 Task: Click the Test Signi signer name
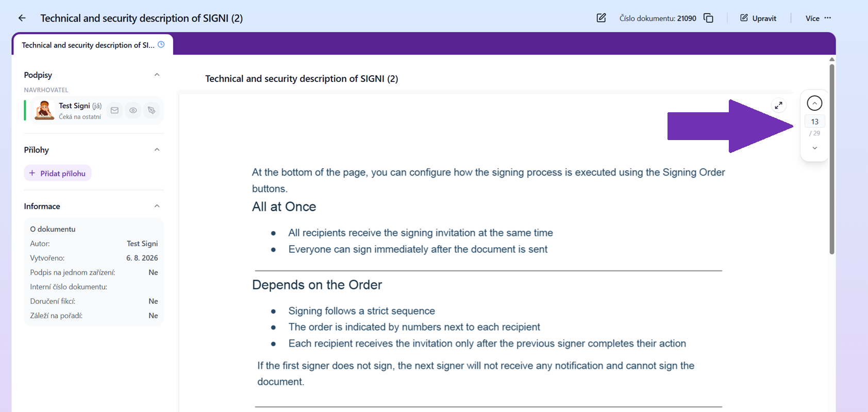pos(74,106)
